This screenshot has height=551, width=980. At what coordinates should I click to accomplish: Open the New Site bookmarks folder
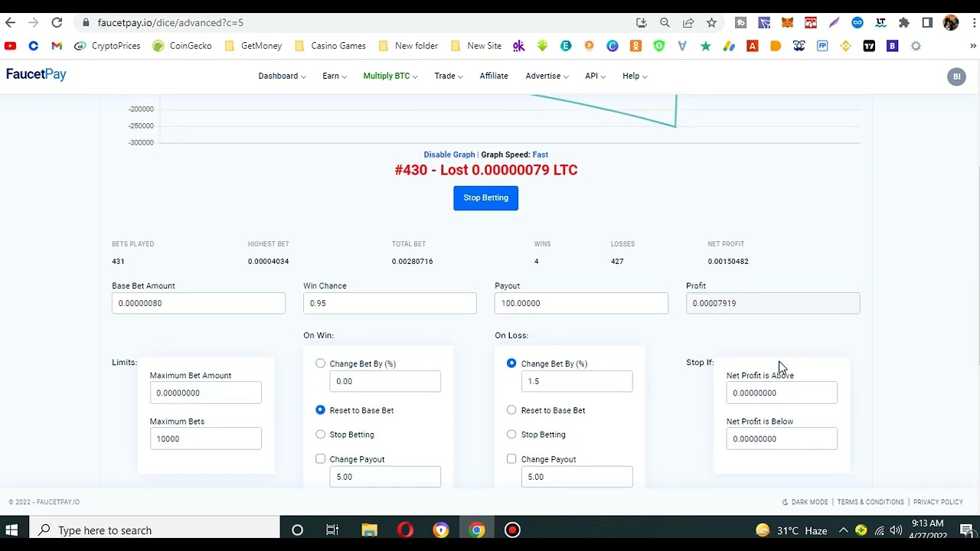[x=476, y=46]
